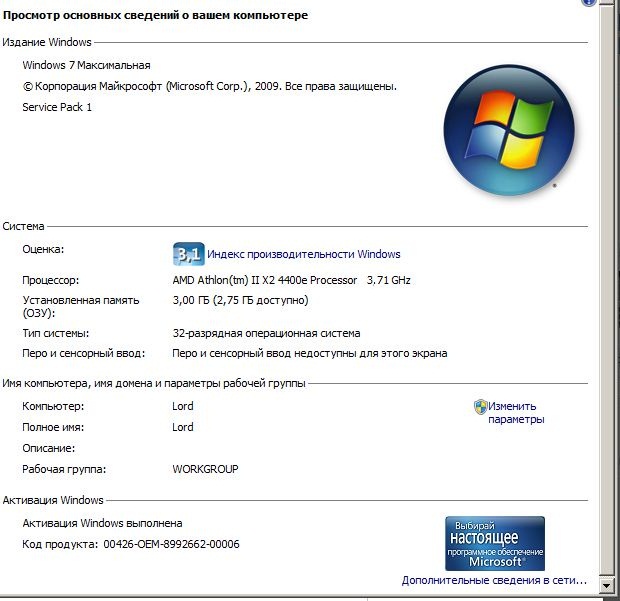Image resolution: width=620 pixels, height=601 pixels.
Task: Click the vertical scrollbar track
Action: tap(606, 293)
